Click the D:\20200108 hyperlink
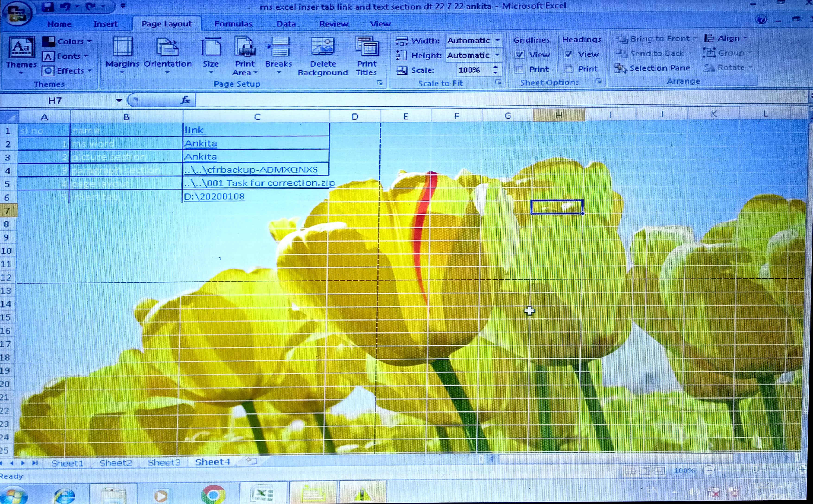Image resolution: width=813 pixels, height=504 pixels. click(214, 196)
